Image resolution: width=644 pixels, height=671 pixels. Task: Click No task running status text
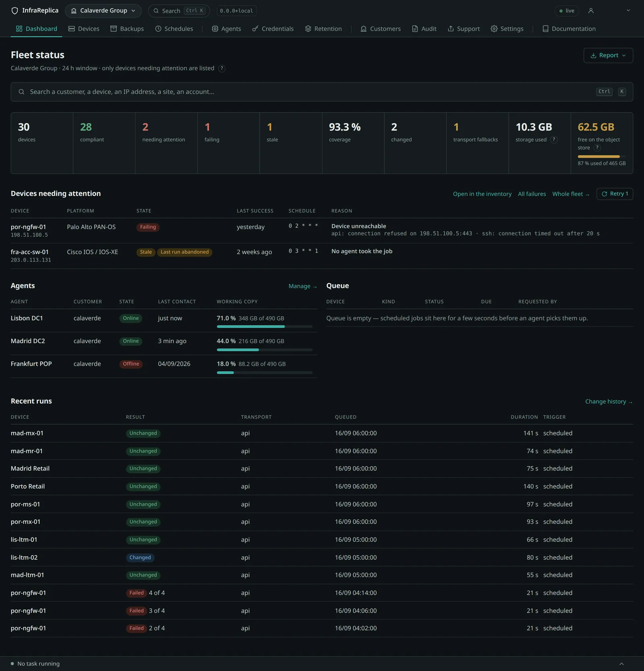click(38, 664)
